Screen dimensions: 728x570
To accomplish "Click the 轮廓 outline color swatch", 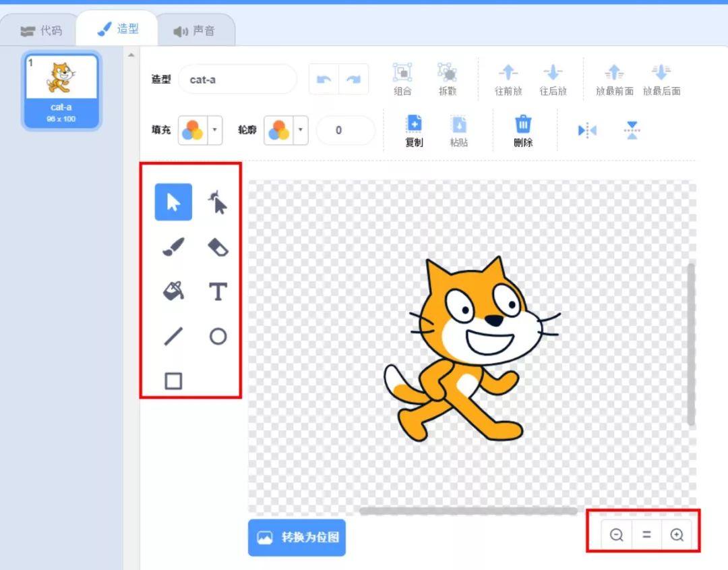I will (x=278, y=130).
